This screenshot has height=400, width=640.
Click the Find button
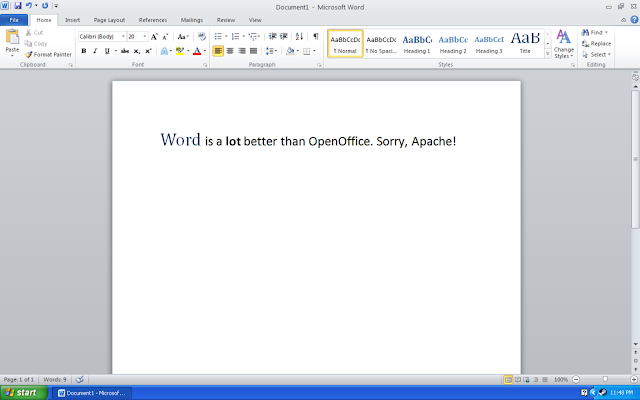(x=593, y=32)
